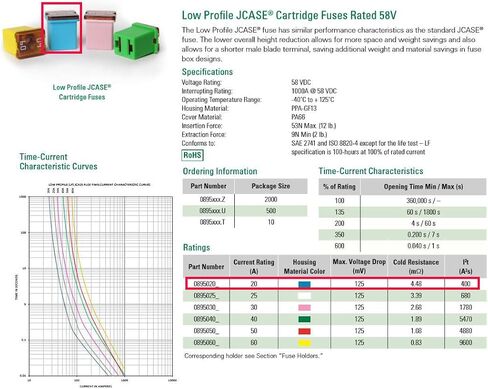Click the blue fuse photo
The height and width of the screenshot is (389, 488).
[x=62, y=30]
